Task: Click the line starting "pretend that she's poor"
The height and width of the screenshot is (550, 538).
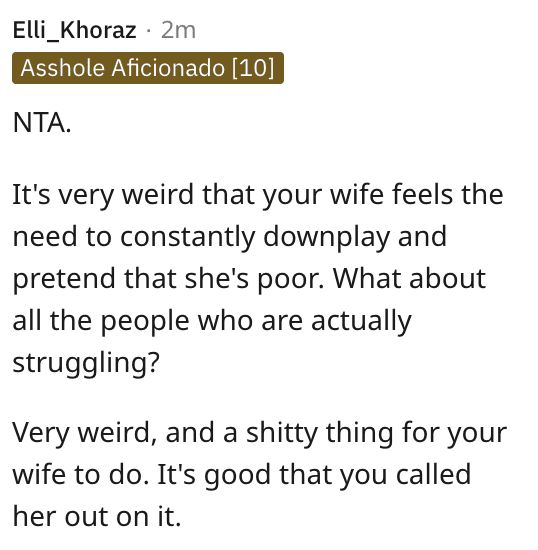Action: point(249,279)
